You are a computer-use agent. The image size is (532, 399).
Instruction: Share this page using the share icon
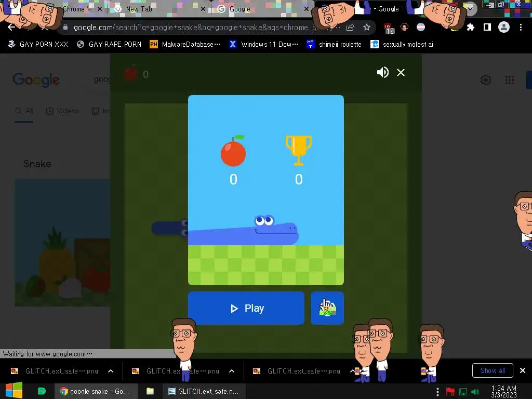click(x=350, y=27)
